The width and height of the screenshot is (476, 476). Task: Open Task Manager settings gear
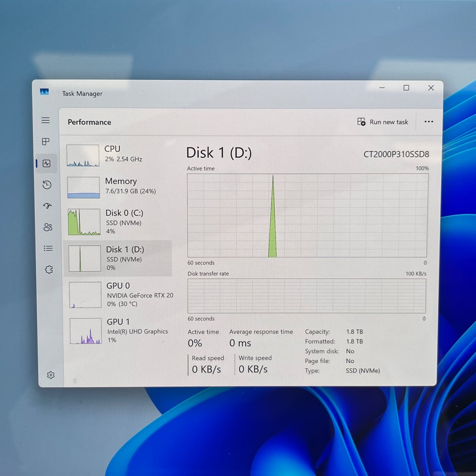(x=51, y=375)
